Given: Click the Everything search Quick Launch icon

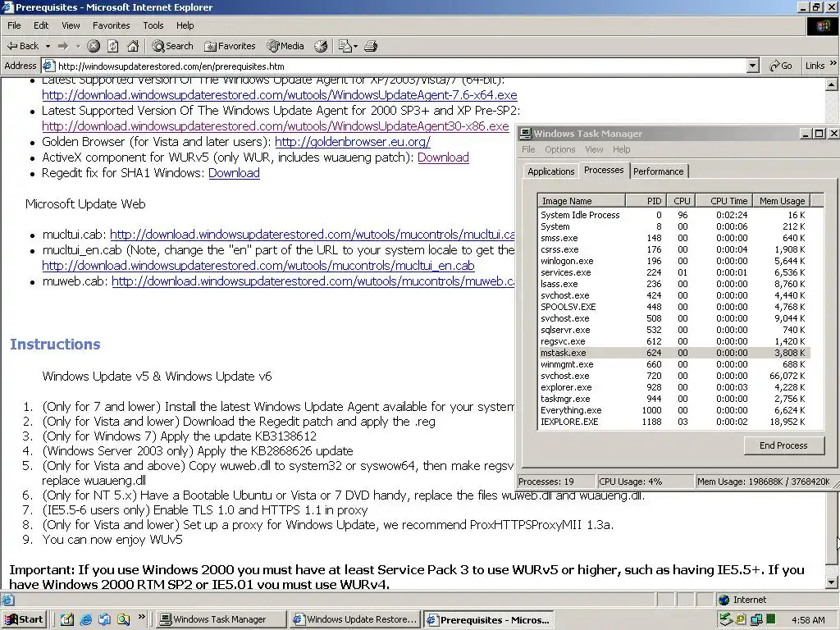Looking at the screenshot, I should [124, 619].
